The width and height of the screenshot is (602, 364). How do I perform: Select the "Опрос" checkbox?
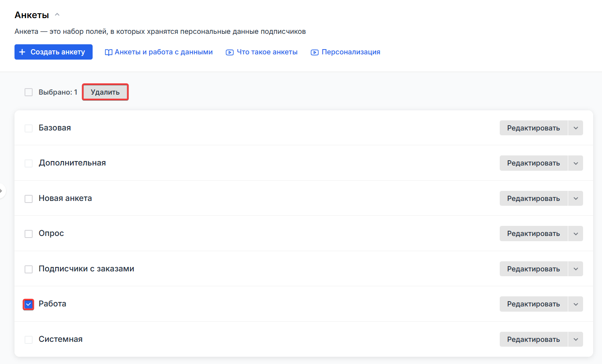point(28,234)
